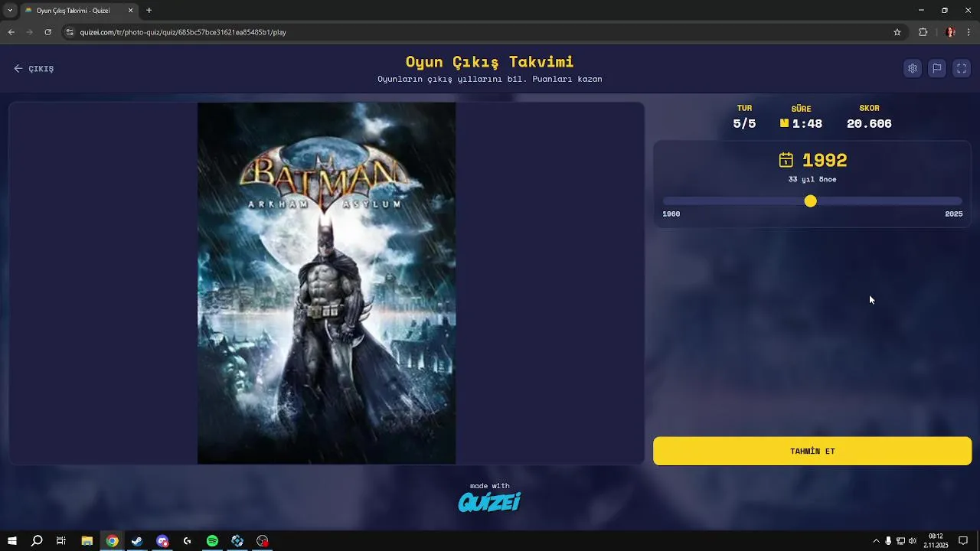Image resolution: width=980 pixels, height=551 pixels.
Task: Open Spotify from the taskbar
Action: click(x=212, y=541)
